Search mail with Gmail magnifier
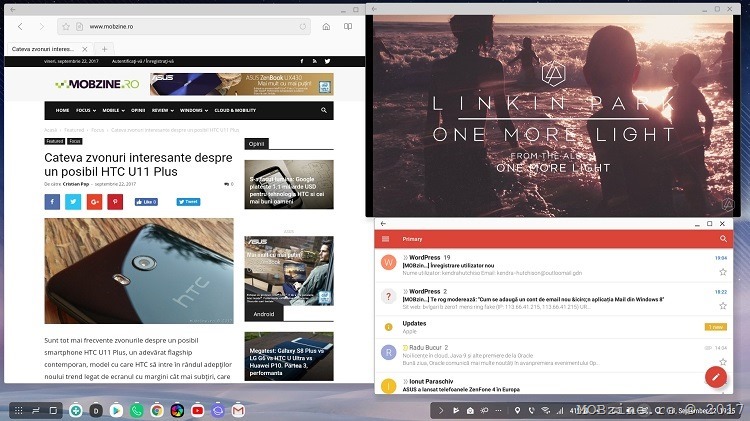The height and width of the screenshot is (421, 750). (723, 239)
